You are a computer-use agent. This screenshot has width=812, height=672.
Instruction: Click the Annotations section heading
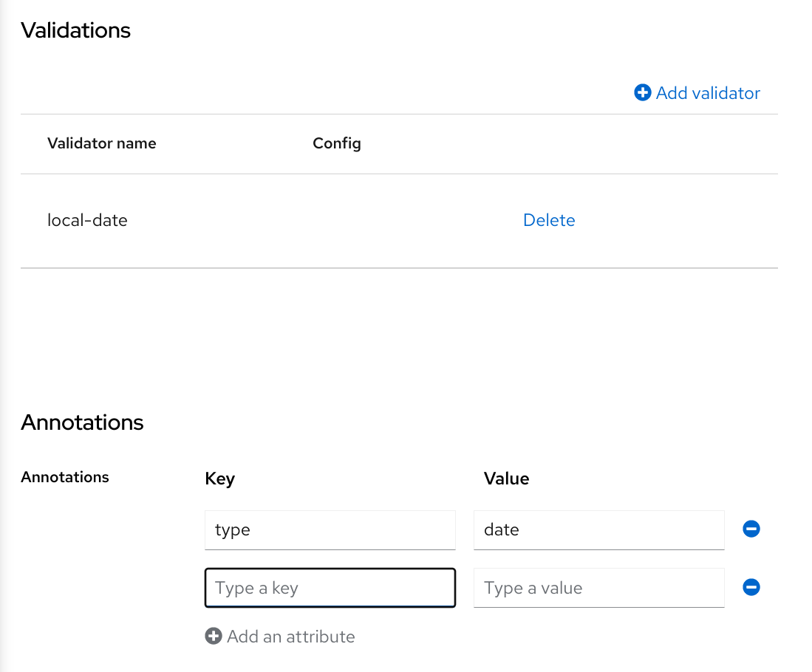82,422
